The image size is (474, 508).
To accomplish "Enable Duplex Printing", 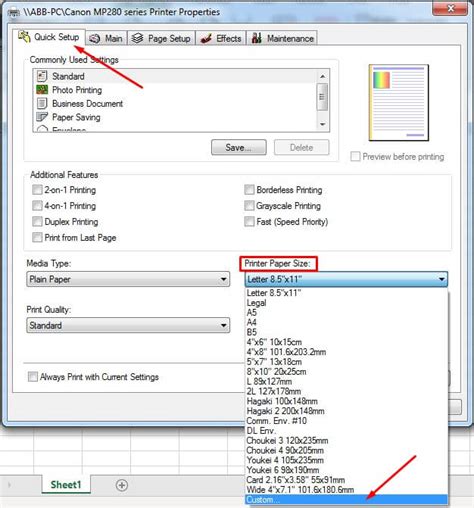I will tap(37, 221).
